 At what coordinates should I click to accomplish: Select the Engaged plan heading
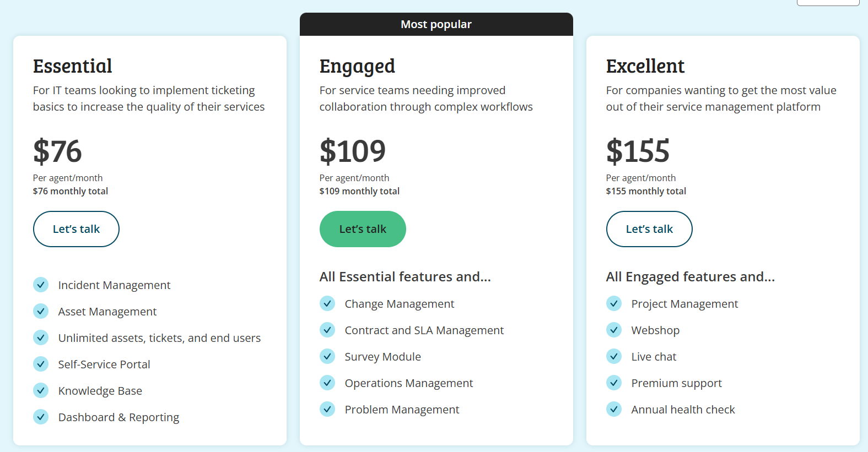(357, 67)
